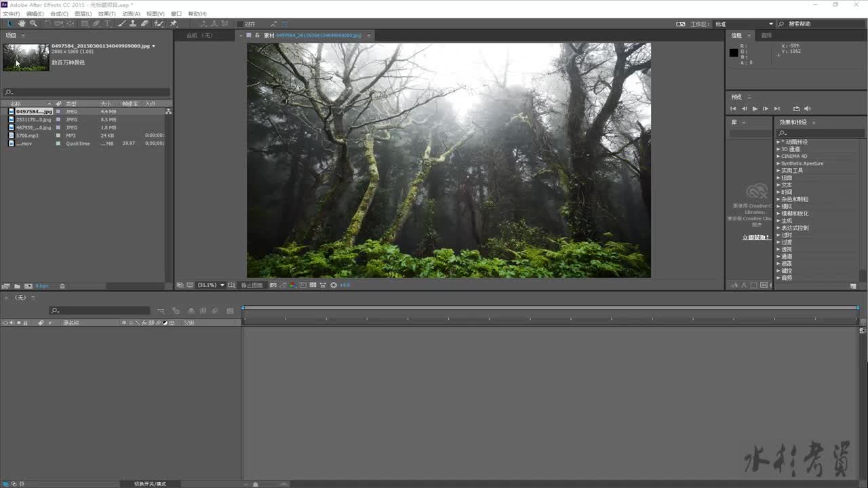Click the 立即获取 link in Libraries
Image resolution: width=868 pixels, height=488 pixels.
(756, 237)
